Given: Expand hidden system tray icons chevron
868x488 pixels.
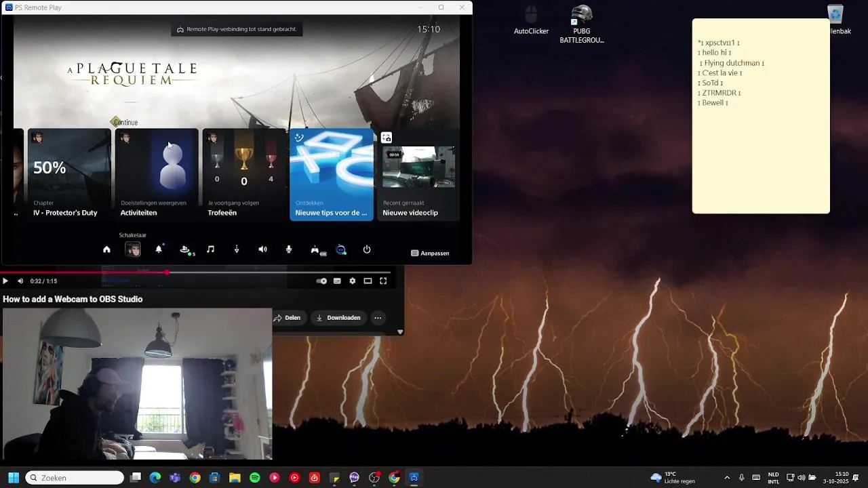Looking at the screenshot, I should point(727,478).
